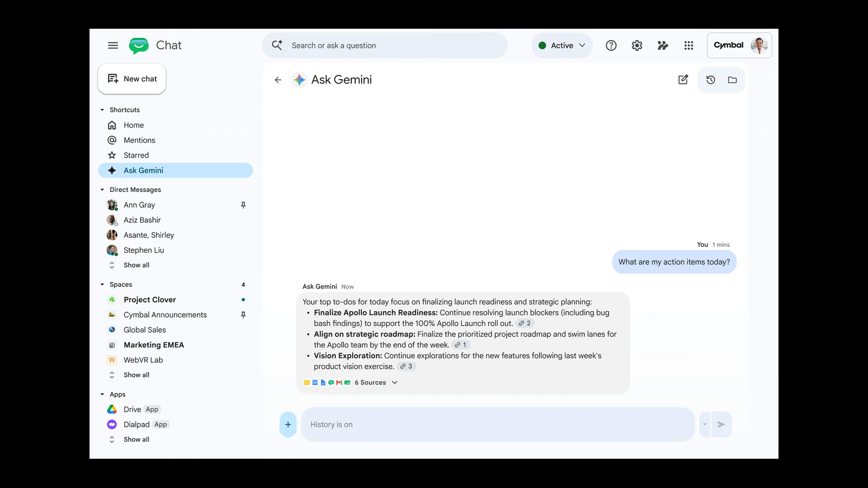This screenshot has height=488, width=868.
Task: Expand the 6 Sources list
Action: (x=376, y=383)
